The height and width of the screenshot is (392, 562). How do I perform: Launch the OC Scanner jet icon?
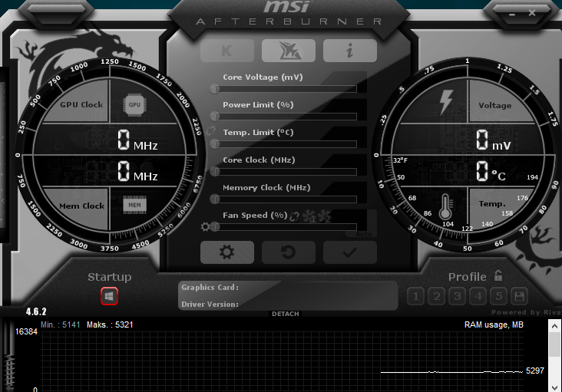[289, 51]
